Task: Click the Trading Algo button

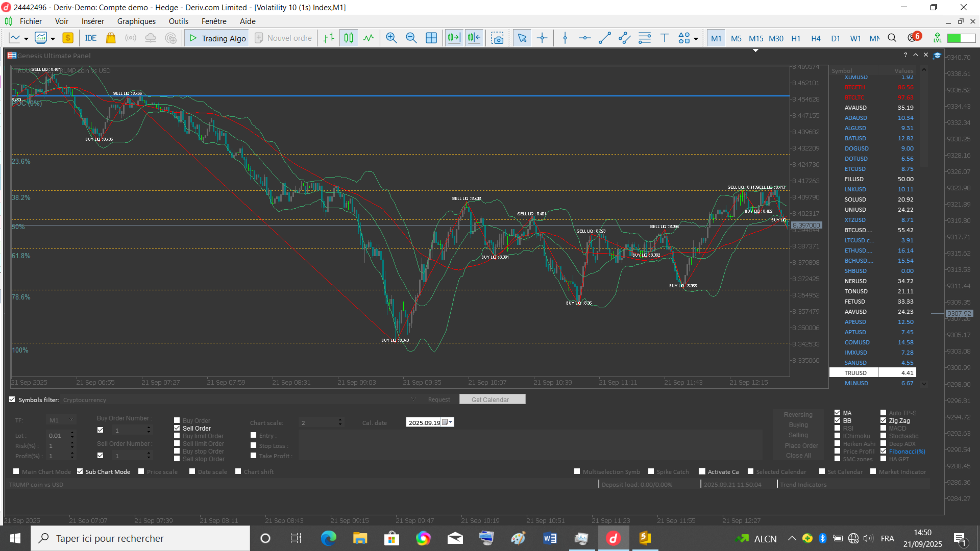Action: click(216, 38)
